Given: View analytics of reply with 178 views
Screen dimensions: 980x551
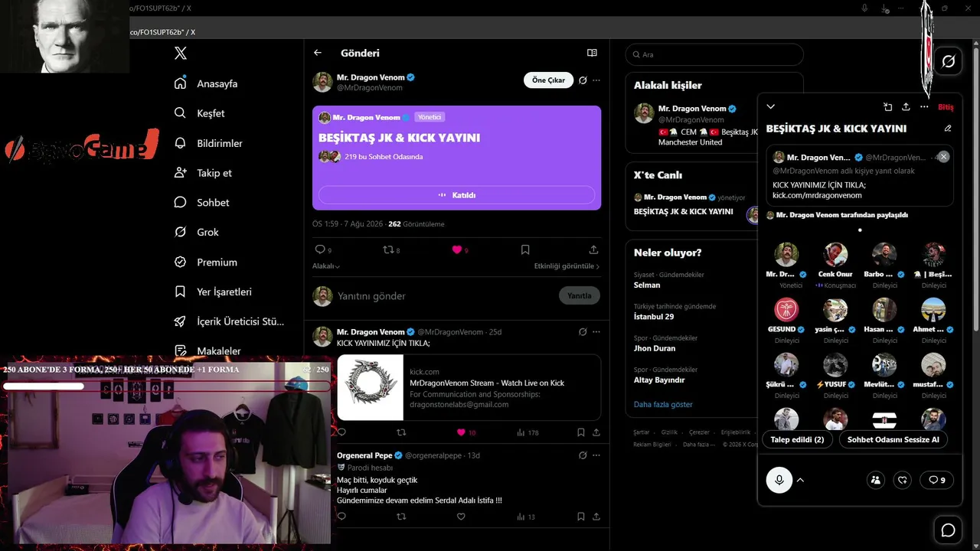Looking at the screenshot, I should [528, 432].
